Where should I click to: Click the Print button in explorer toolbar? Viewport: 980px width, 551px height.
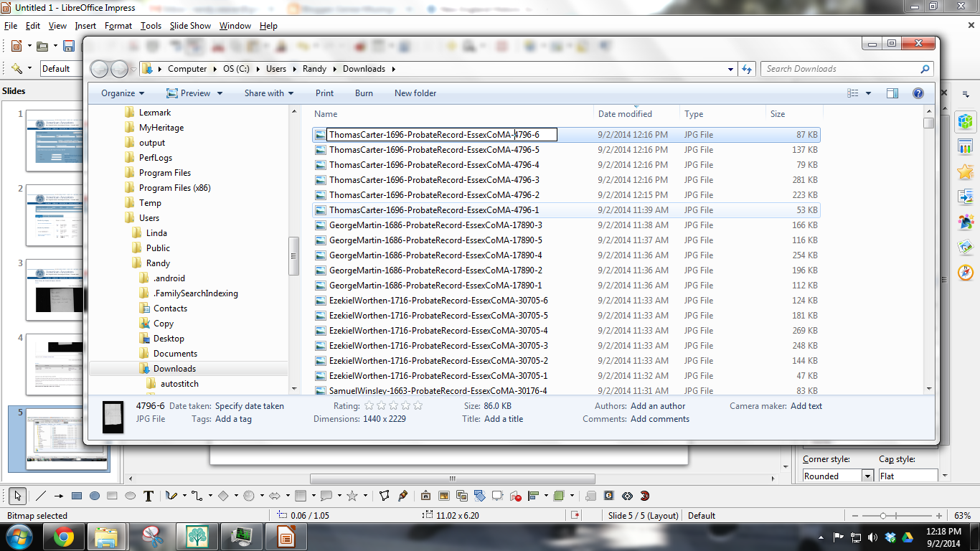pos(324,93)
